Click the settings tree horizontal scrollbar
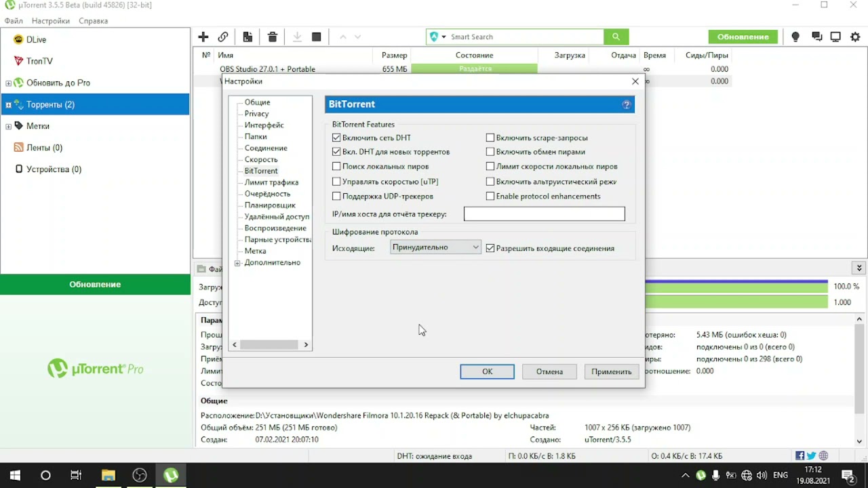The width and height of the screenshot is (868, 488). click(270, 345)
